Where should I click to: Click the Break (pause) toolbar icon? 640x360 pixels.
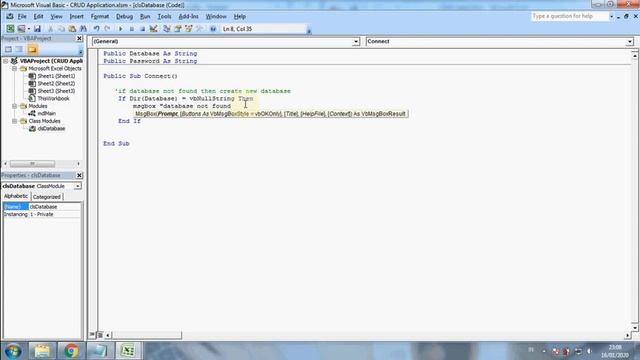coord(131,29)
